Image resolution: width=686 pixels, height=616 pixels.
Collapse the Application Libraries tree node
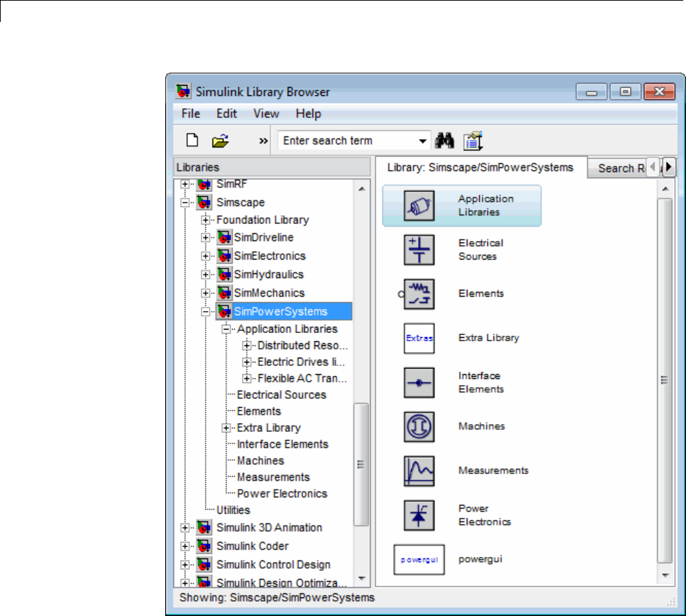(225, 329)
